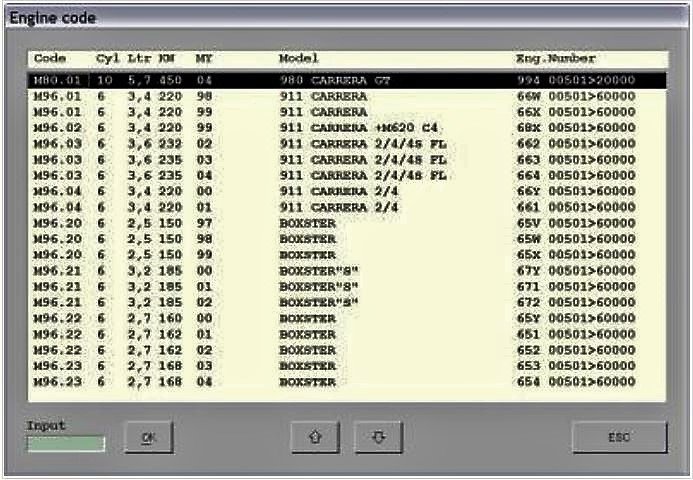Select the M96.23 Boxster row with 653
693x480 pixels.
[347, 366]
